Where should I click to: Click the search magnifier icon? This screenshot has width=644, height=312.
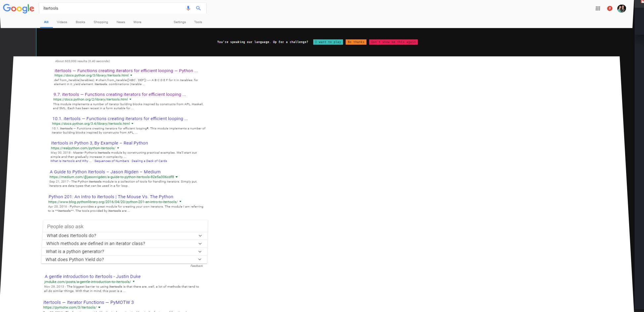click(198, 8)
